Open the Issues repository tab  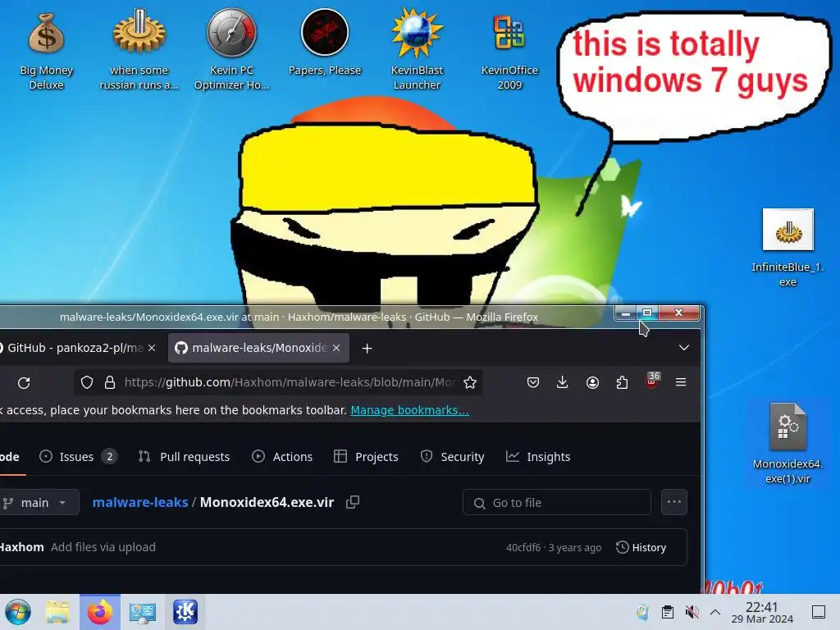[x=78, y=456]
